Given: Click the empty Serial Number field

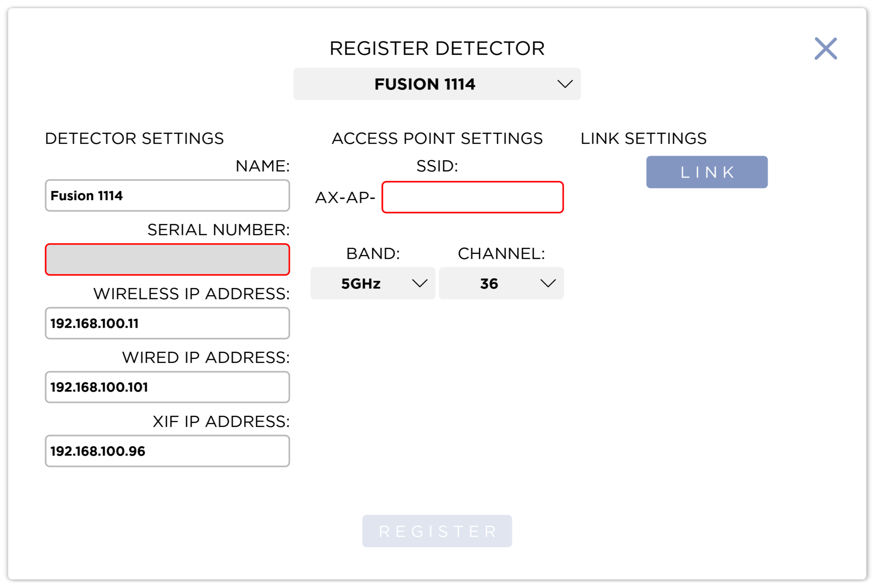Looking at the screenshot, I should tap(167, 260).
